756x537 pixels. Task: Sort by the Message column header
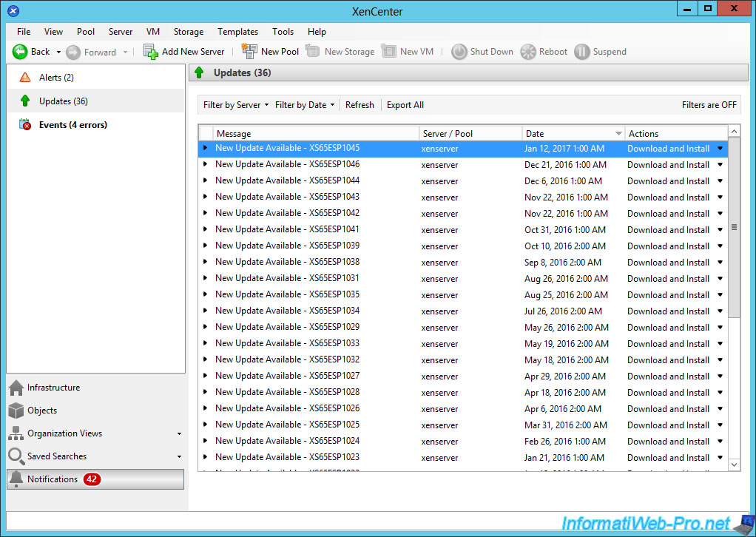point(317,134)
